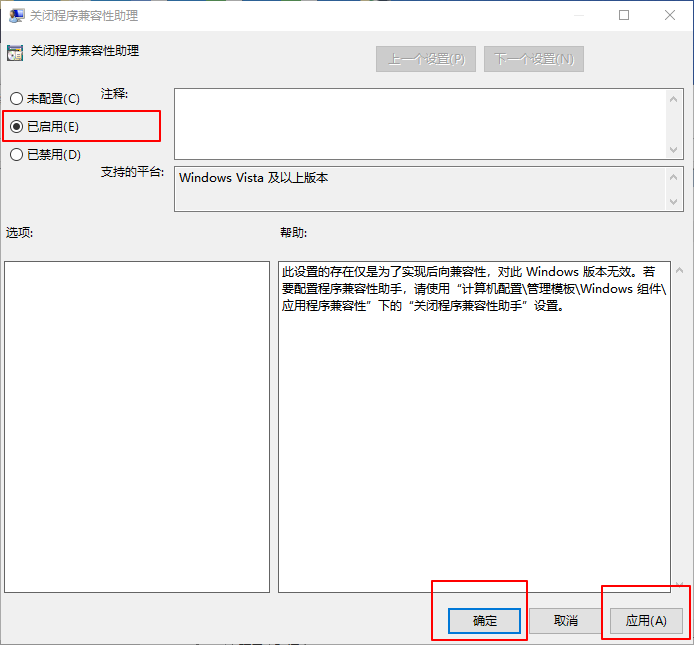This screenshot has width=694, height=645.
Task: Apply changes with the 应用(A) button
Action: pyautogui.click(x=646, y=621)
